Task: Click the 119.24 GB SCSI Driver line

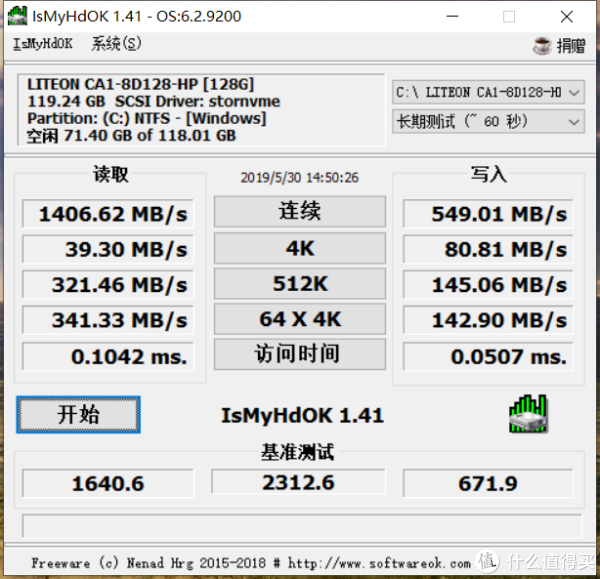Action: coord(153,101)
